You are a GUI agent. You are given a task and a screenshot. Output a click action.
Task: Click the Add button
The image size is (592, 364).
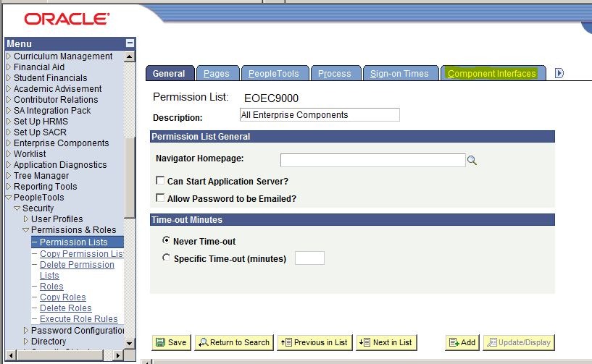[462, 342]
